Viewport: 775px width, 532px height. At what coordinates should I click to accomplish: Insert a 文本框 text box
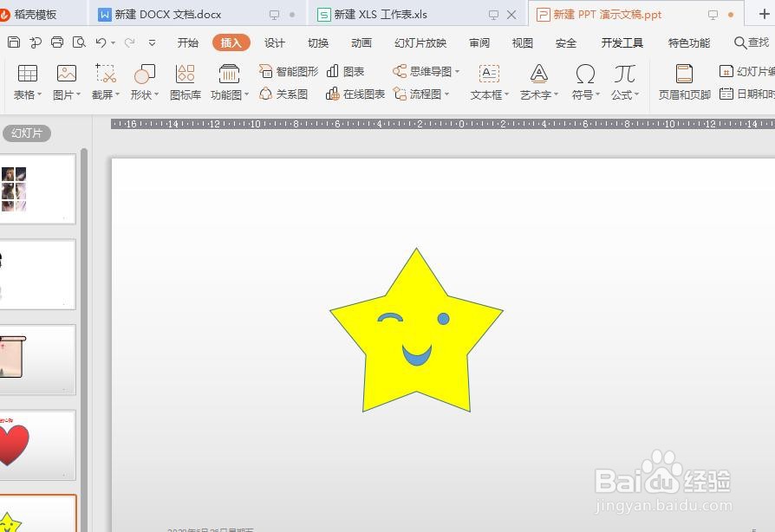(489, 74)
